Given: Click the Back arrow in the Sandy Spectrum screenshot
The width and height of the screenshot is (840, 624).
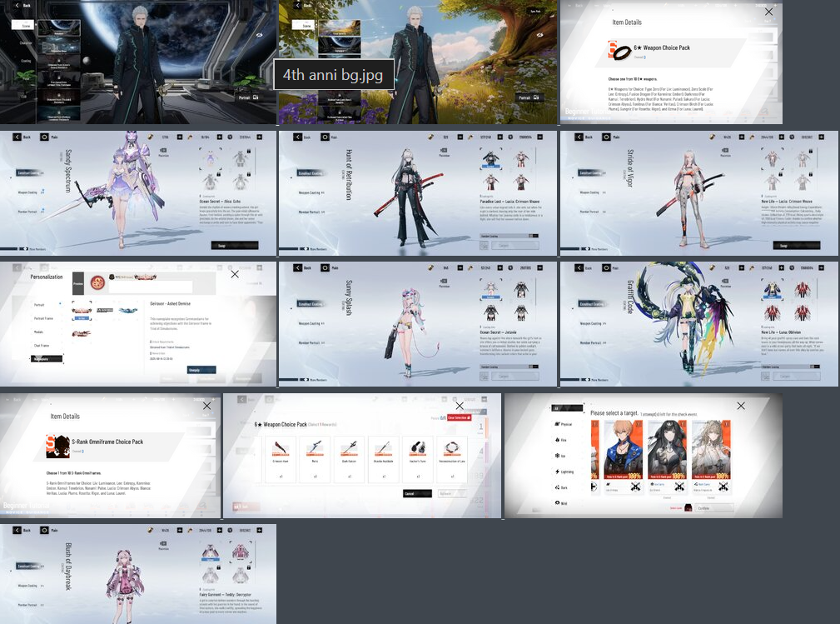Looking at the screenshot, I should (x=17, y=137).
